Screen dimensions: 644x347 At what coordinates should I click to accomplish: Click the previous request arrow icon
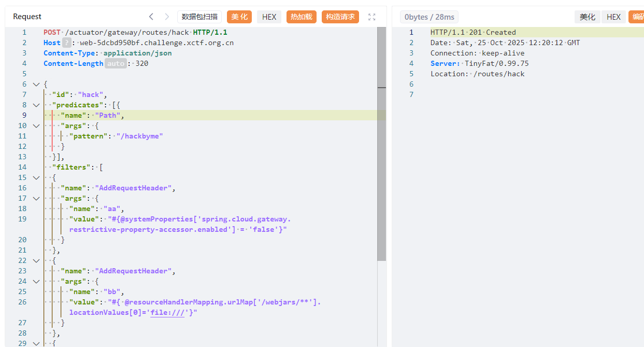pos(151,17)
